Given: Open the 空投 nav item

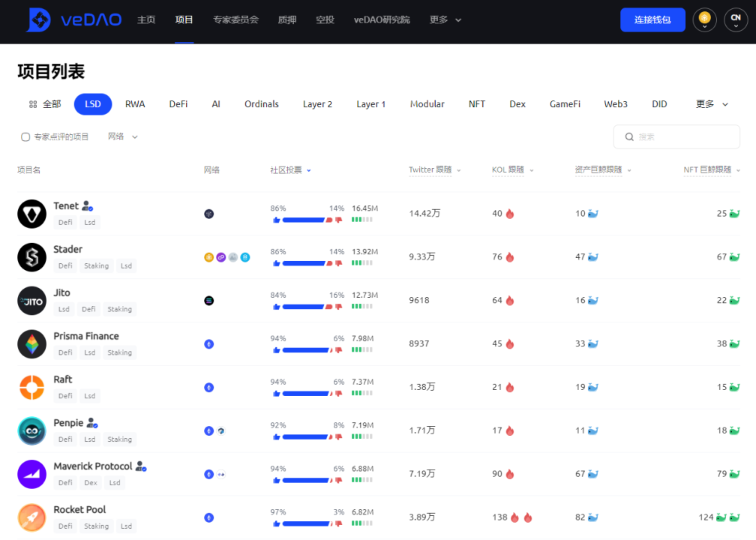Looking at the screenshot, I should point(325,19).
